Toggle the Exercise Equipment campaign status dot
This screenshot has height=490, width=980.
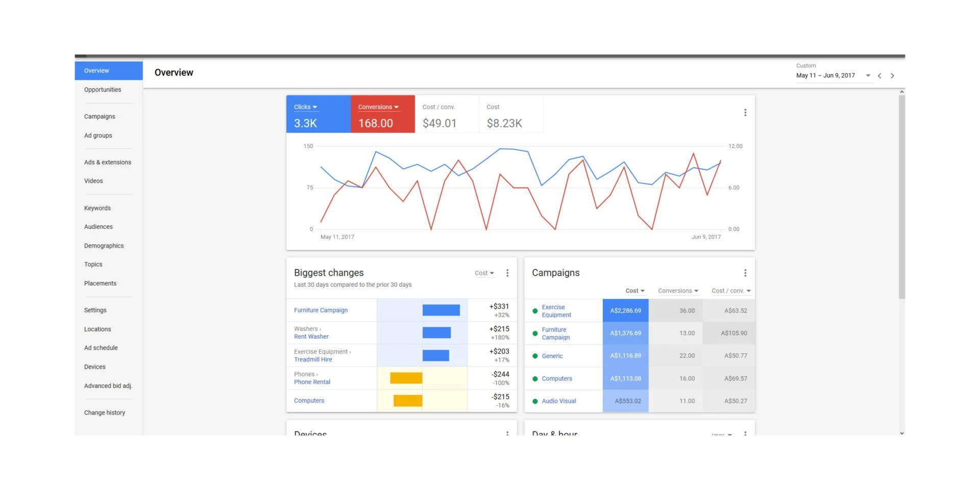click(x=535, y=310)
